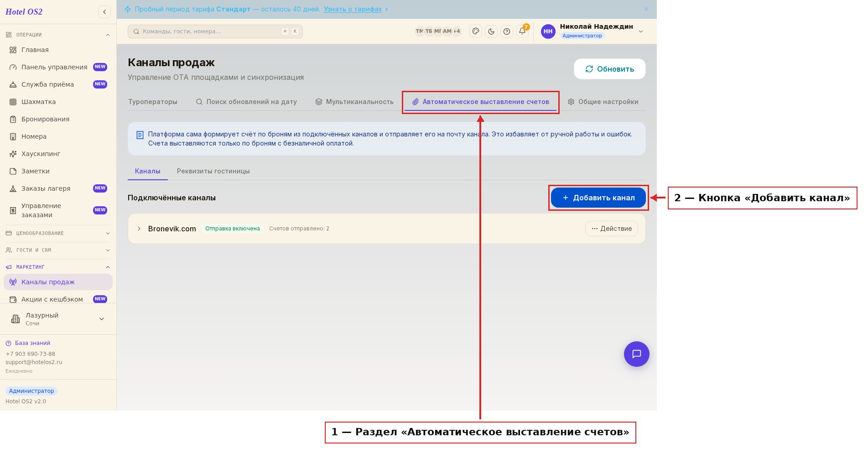Image resolution: width=868 pixels, height=454 pixels.
Task: Focus the Команды, гости, номера search field
Action: click(215, 31)
